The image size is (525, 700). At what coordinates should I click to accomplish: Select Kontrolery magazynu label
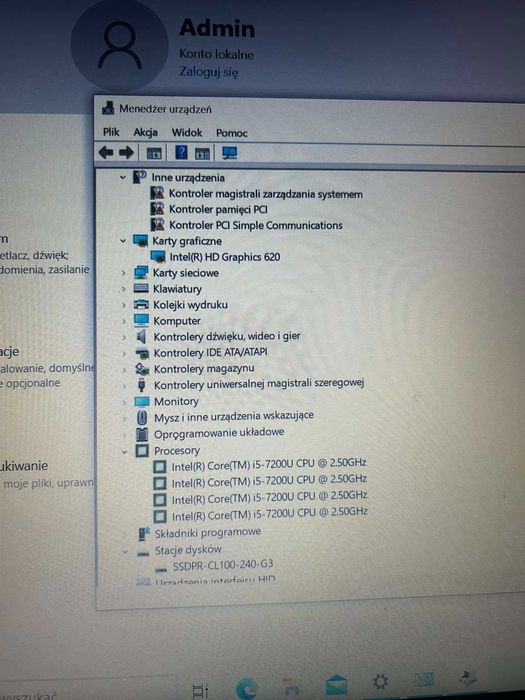204,369
